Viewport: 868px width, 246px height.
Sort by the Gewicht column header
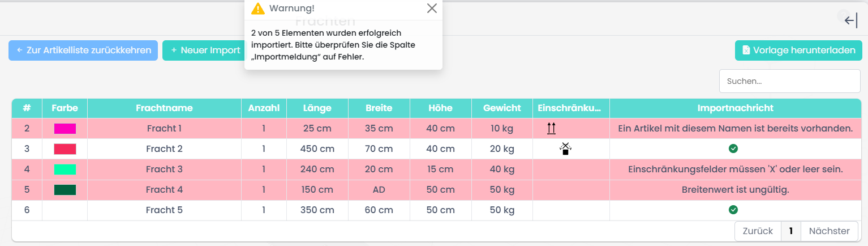point(502,108)
